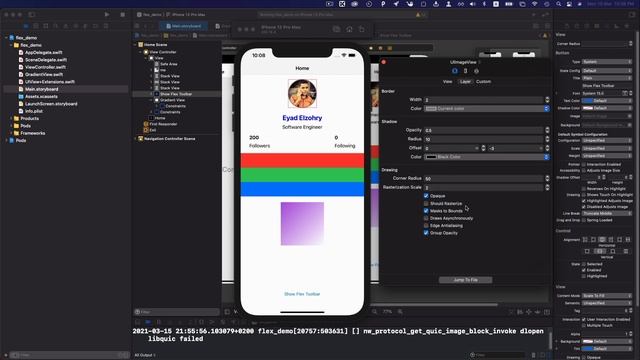Choose center vertical alignment icon in inspector
The height and width of the screenshot is (360, 640).
(x=600, y=251)
